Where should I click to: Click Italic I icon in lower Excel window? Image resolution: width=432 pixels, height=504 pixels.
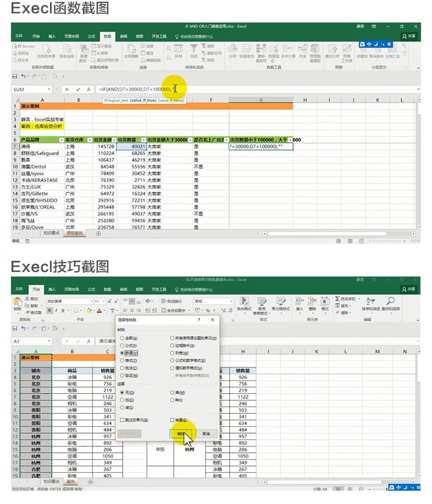point(56,310)
